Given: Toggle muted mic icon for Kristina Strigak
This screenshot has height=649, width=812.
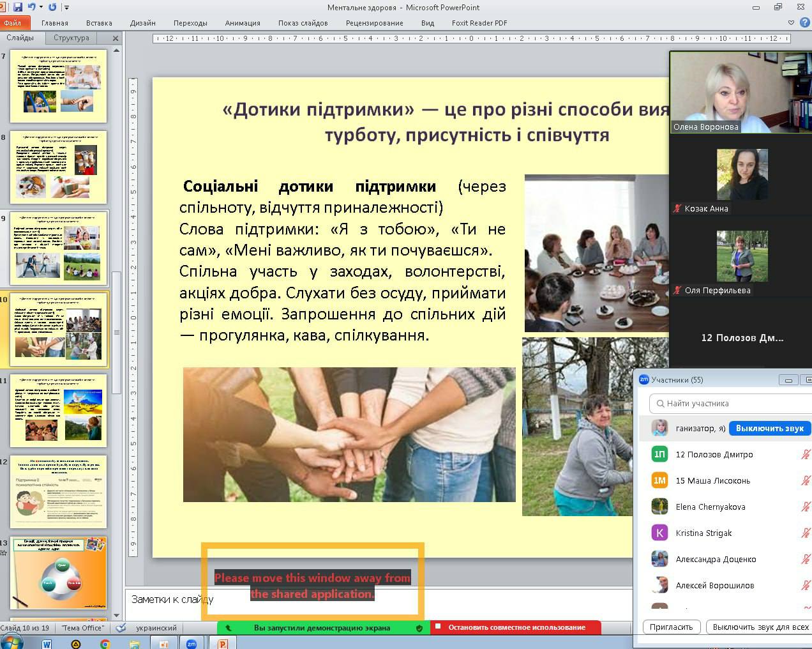Looking at the screenshot, I should pyautogui.click(x=806, y=533).
